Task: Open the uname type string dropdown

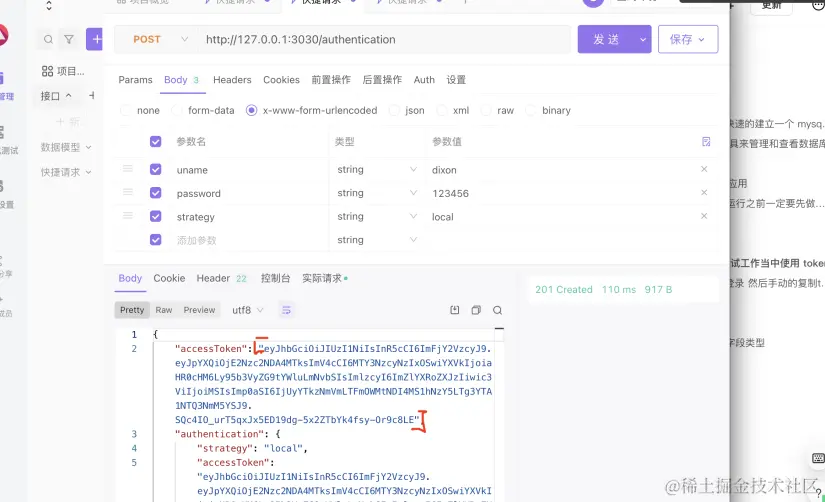Action: [x=377, y=169]
